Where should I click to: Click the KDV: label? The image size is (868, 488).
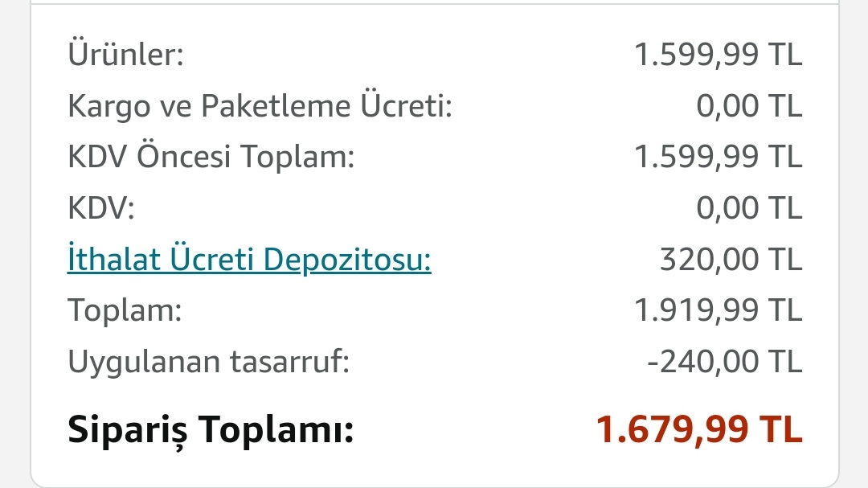[100, 208]
